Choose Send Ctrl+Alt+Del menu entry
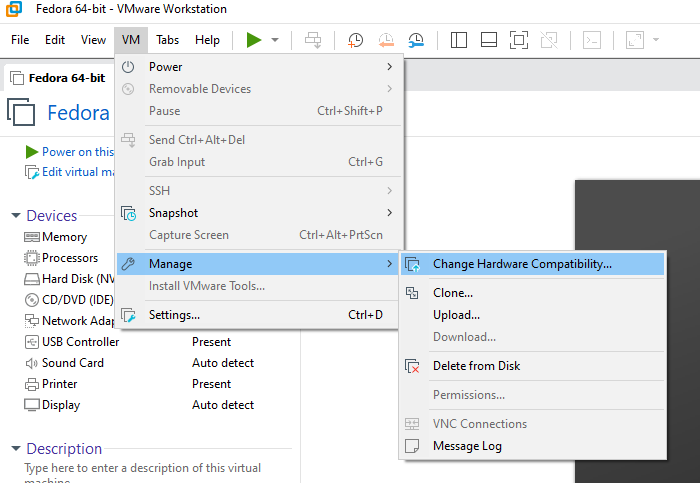The image size is (700, 483). pyautogui.click(x=259, y=140)
